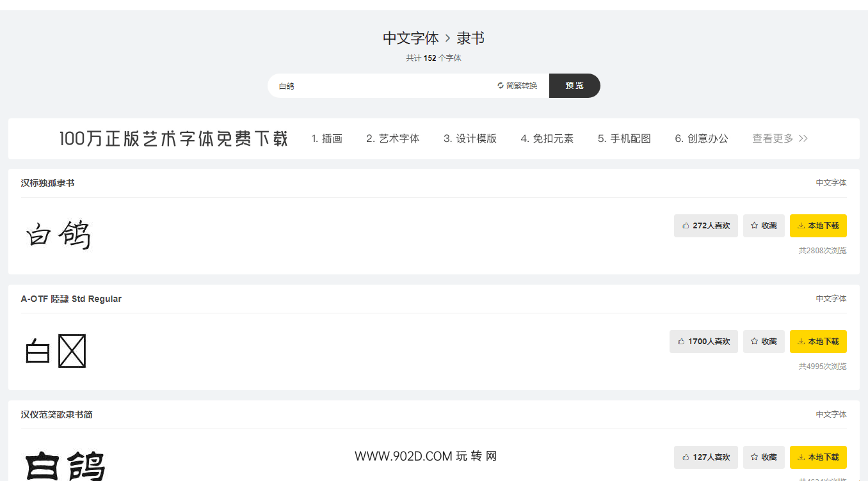
Task: Click the download icon for A-OTF 陸隶 Std Regular
Action: coord(800,341)
